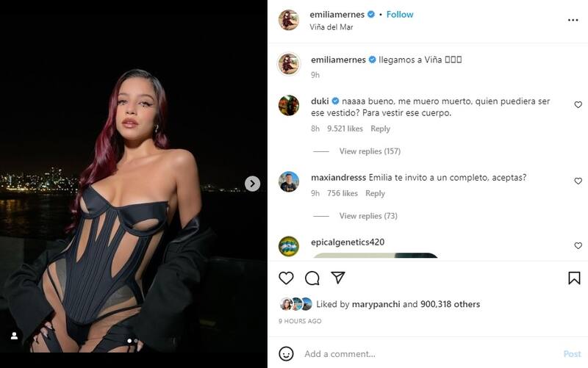This screenshot has height=368, width=588.
Task: Like maxiandresss's comment
Action: pos(578,181)
